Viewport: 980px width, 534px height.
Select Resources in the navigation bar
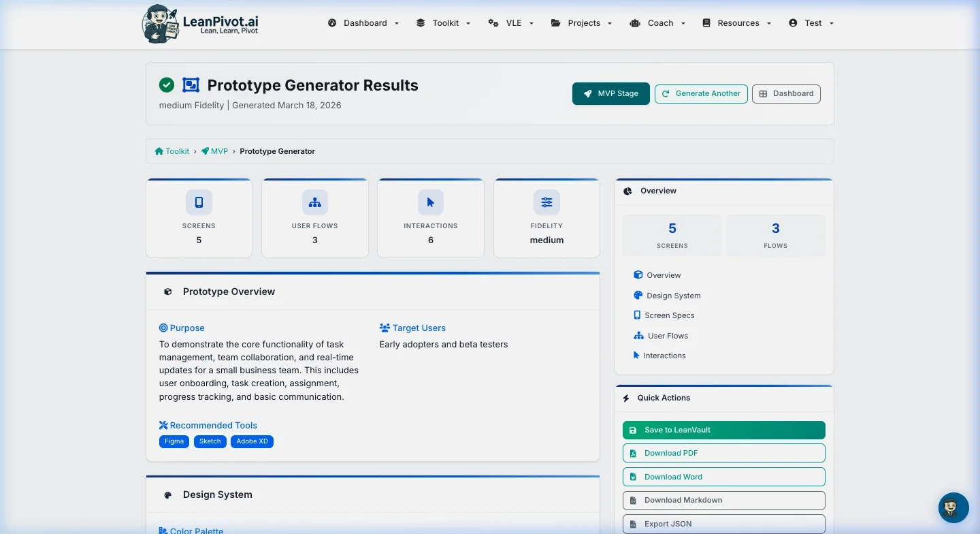(x=736, y=22)
